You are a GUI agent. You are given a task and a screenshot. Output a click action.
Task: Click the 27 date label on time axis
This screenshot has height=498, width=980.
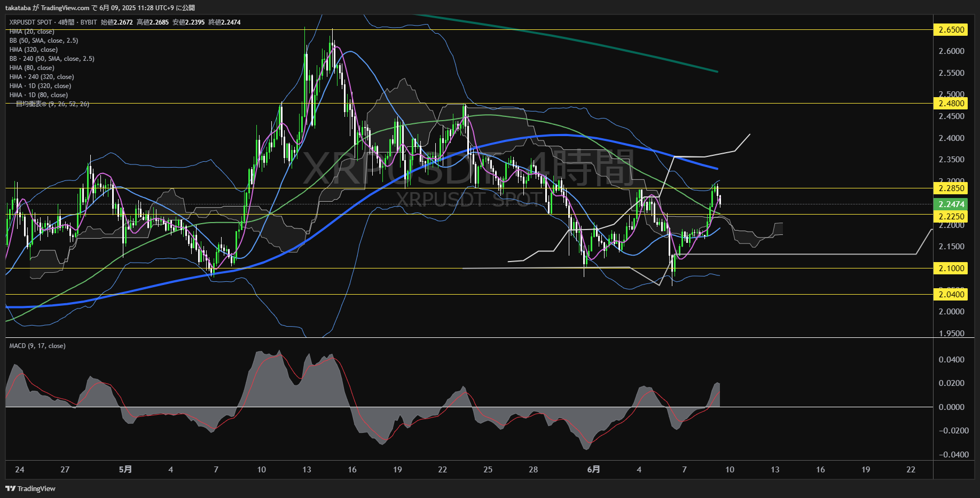(x=65, y=470)
